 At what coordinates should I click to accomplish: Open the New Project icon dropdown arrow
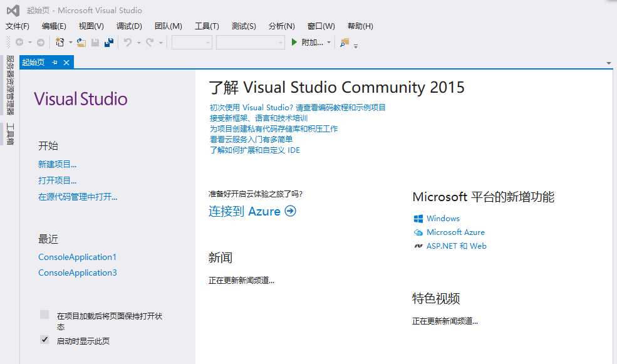70,42
